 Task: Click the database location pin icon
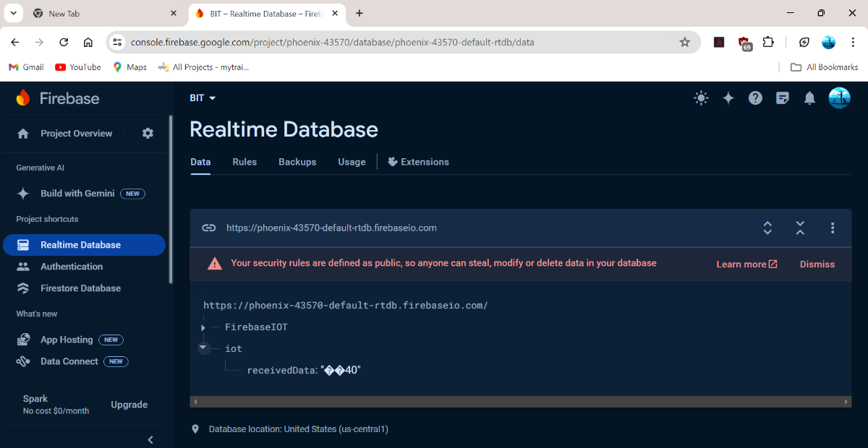coord(195,429)
